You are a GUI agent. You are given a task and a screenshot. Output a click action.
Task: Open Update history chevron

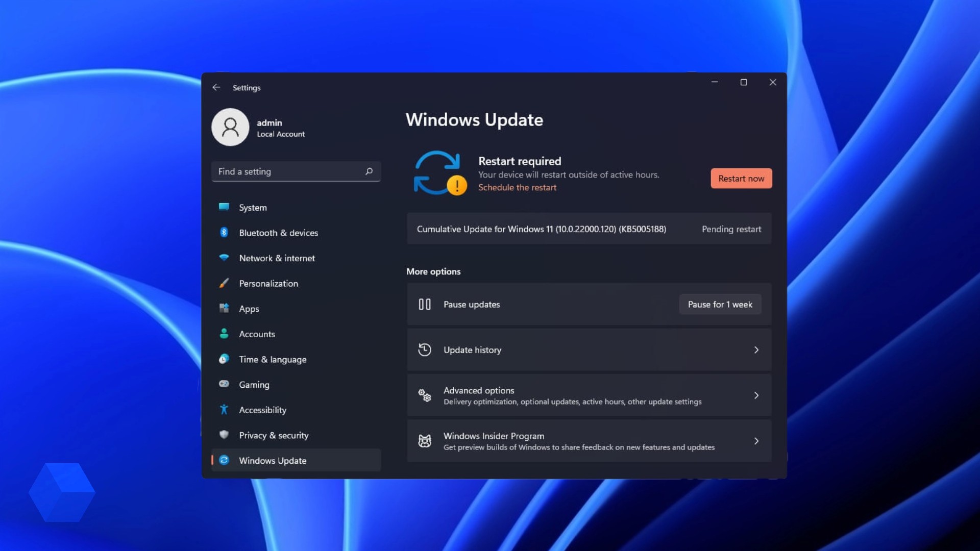tap(756, 350)
